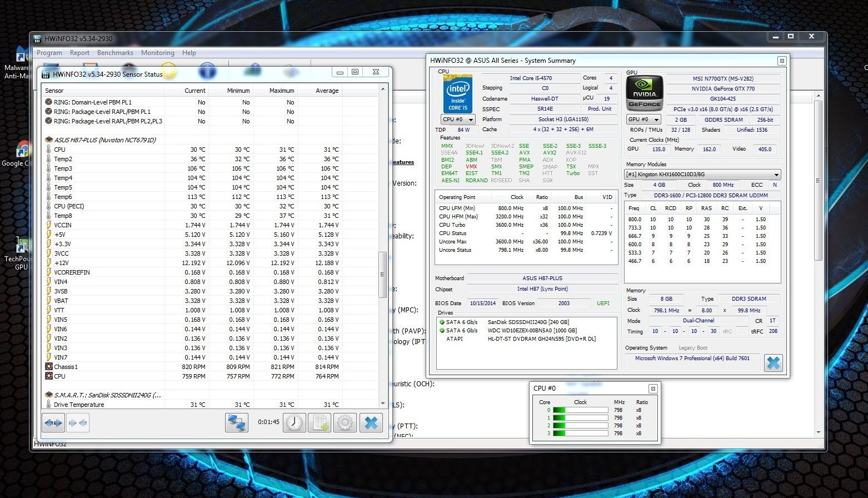Click the Minimum column header
Image resolution: width=868 pixels, height=498 pixels.
point(231,91)
